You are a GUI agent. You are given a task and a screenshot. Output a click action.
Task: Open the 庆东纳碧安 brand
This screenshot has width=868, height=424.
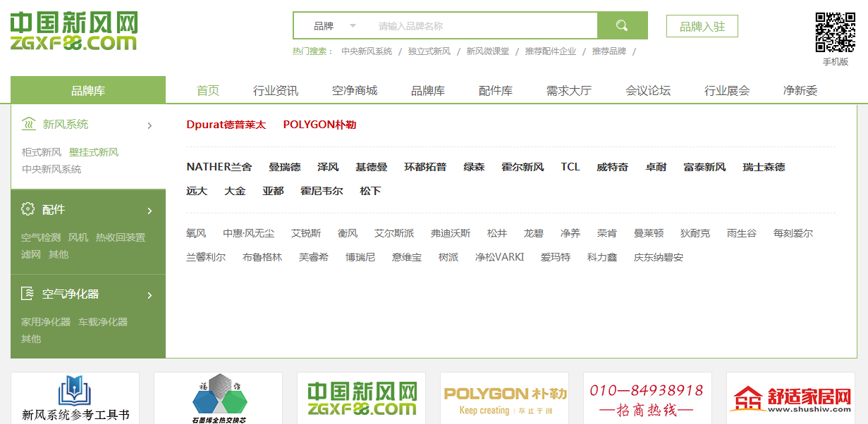click(x=659, y=257)
